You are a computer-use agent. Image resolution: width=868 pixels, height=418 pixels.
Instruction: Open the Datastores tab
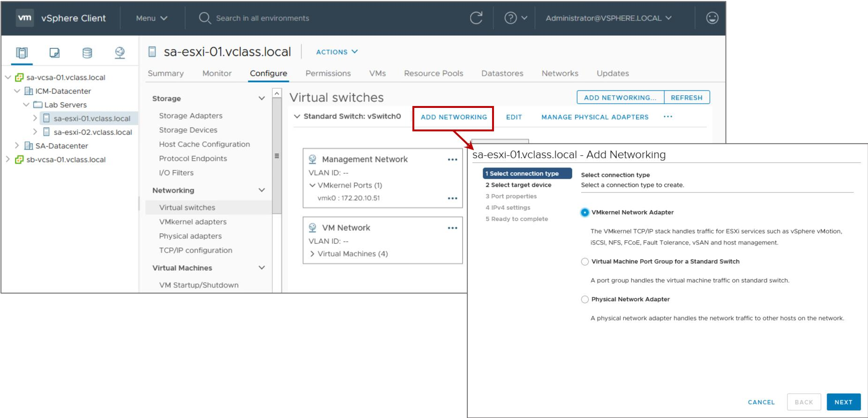tap(502, 73)
